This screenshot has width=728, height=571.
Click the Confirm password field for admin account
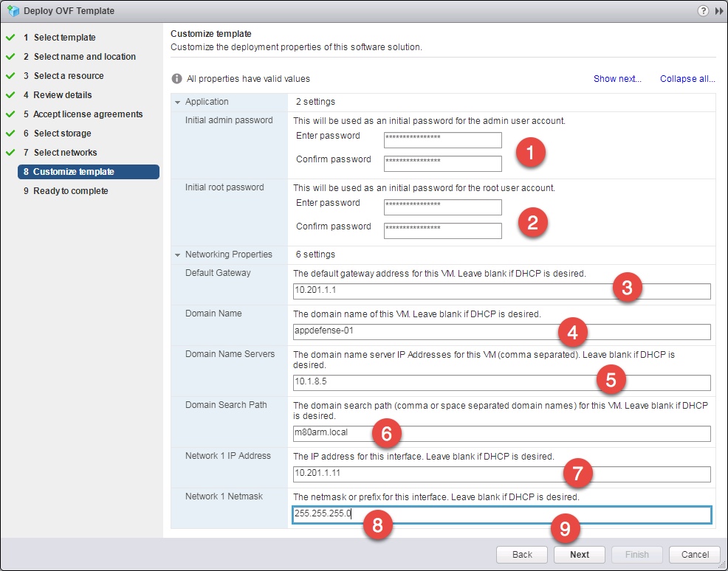tap(442, 163)
